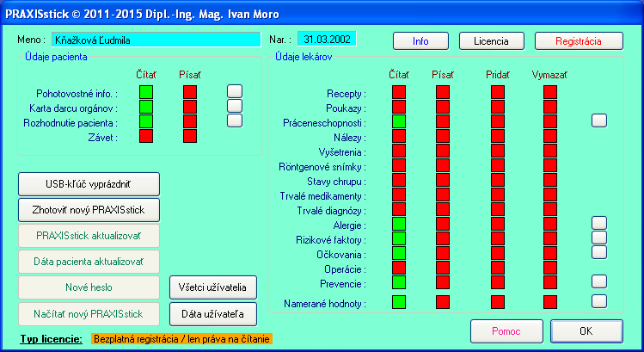Open Dáta užívateľa button
The height and width of the screenshot is (352, 644).
(x=213, y=314)
